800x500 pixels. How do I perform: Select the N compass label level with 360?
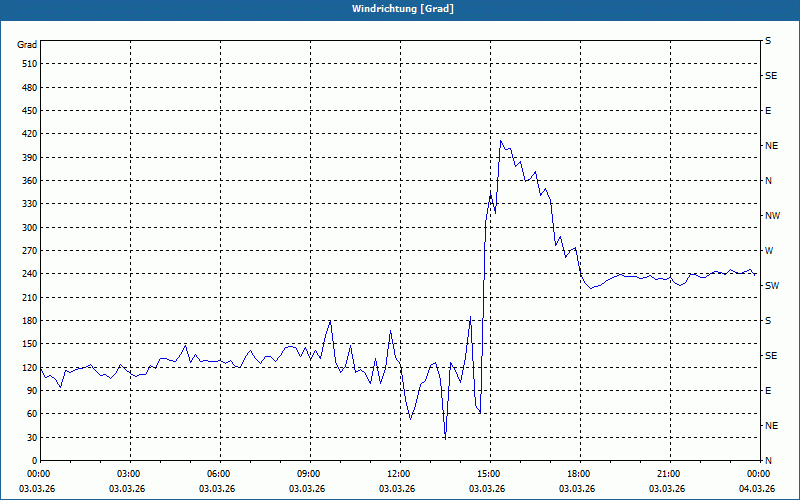(x=768, y=181)
